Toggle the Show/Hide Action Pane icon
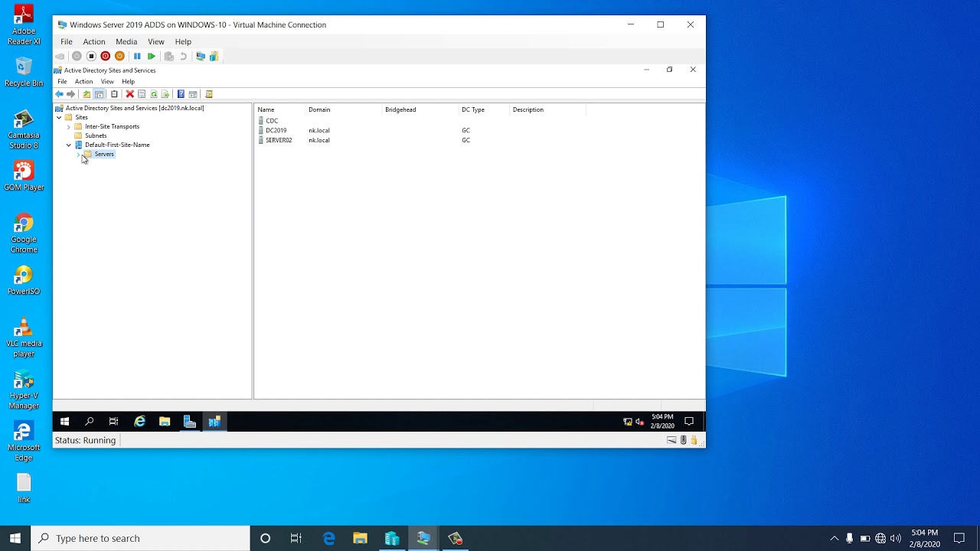Image resolution: width=980 pixels, height=551 pixels. point(193,94)
